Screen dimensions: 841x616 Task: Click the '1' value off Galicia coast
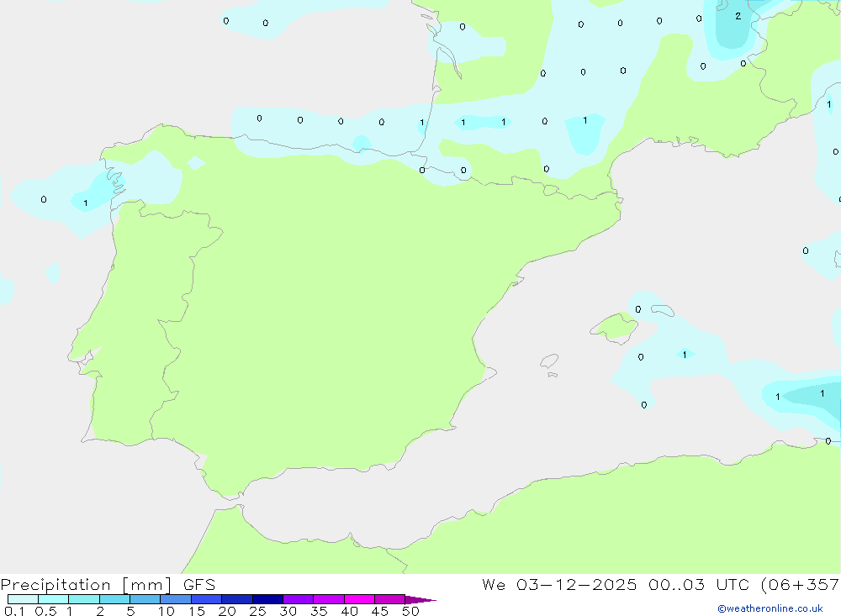pos(85,203)
